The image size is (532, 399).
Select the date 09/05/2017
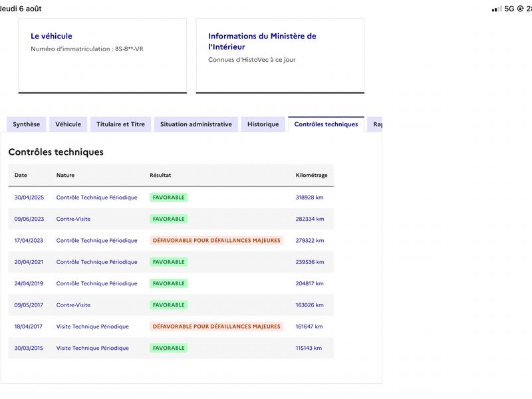click(29, 305)
